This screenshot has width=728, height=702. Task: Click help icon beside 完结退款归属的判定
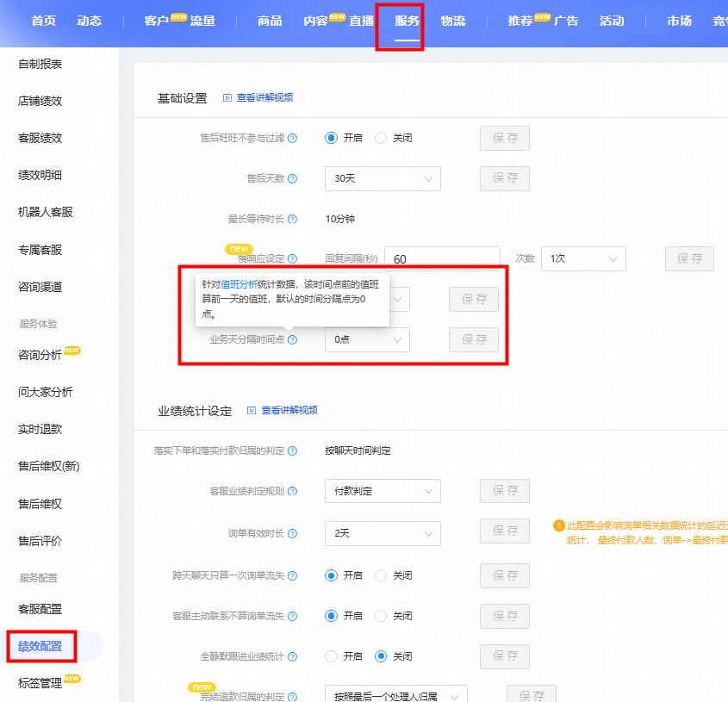click(x=292, y=697)
